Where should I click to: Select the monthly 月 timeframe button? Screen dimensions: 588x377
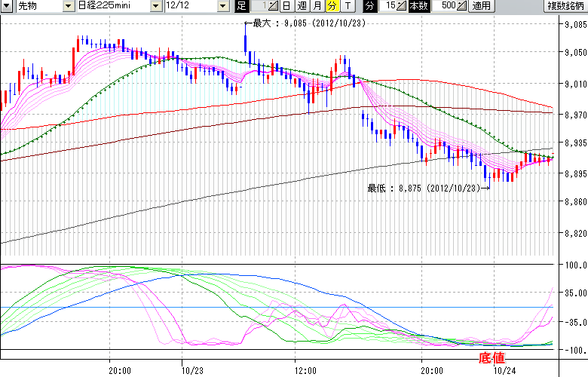pos(317,6)
